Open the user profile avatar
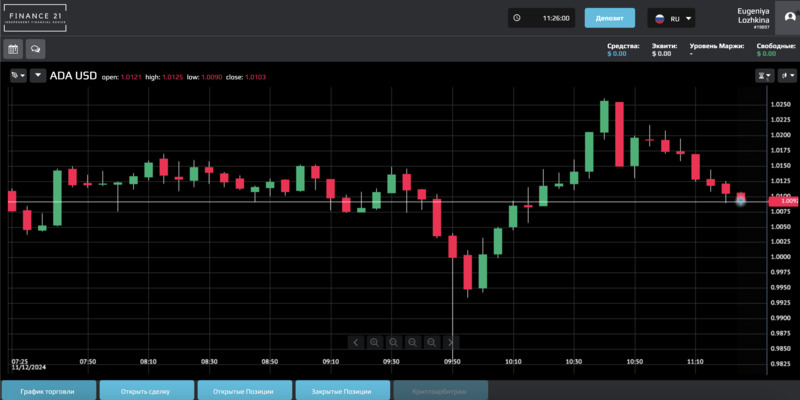The image size is (800, 400). (789, 17)
